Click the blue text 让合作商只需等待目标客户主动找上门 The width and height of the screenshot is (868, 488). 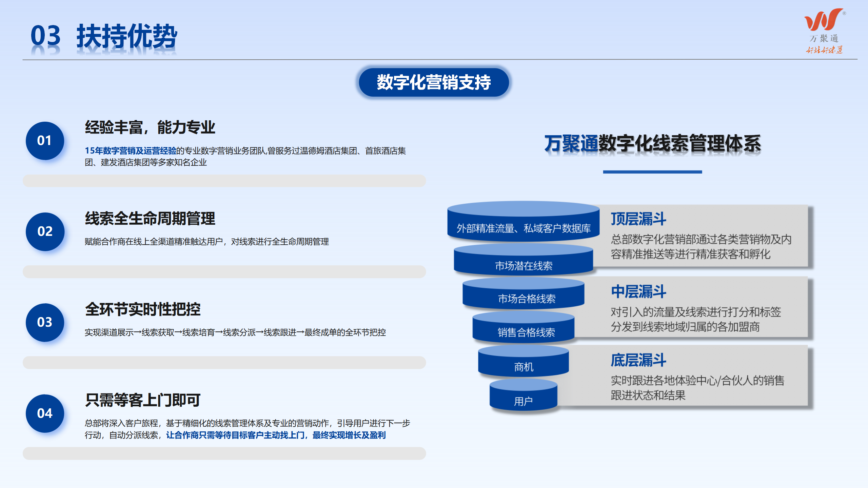coord(235,435)
